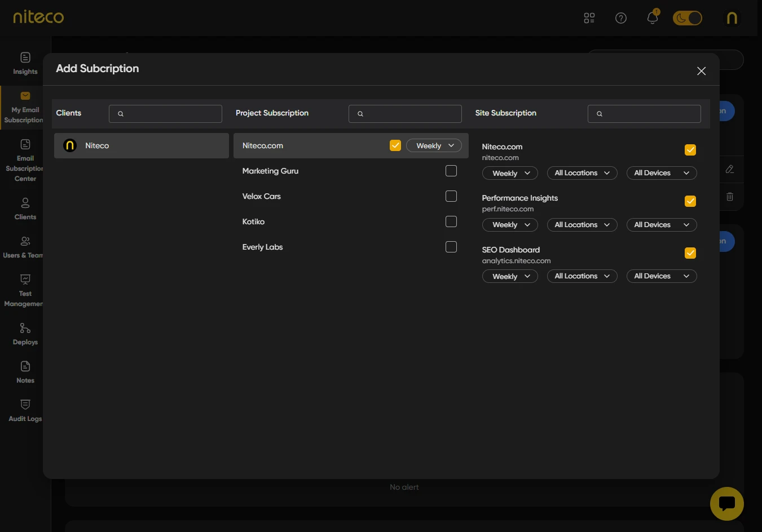
Task: Click the Niteco client logo icon
Action: tap(70, 145)
